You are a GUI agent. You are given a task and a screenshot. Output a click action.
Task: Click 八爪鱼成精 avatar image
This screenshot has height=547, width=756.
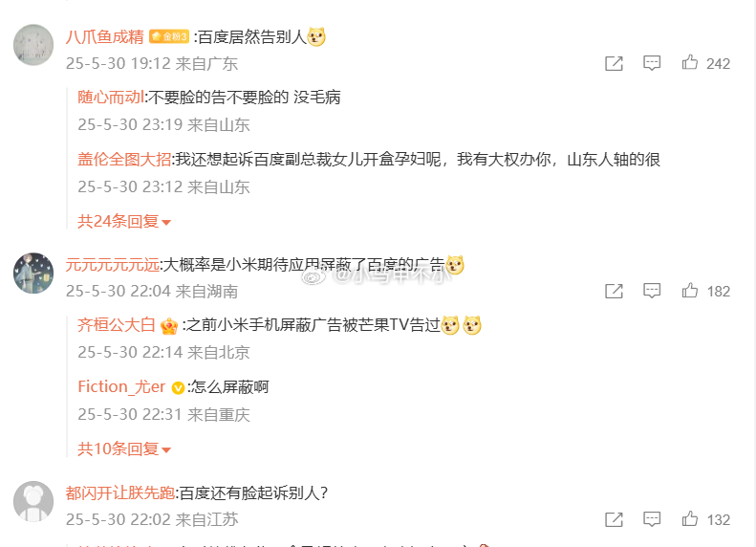pyautogui.click(x=33, y=45)
